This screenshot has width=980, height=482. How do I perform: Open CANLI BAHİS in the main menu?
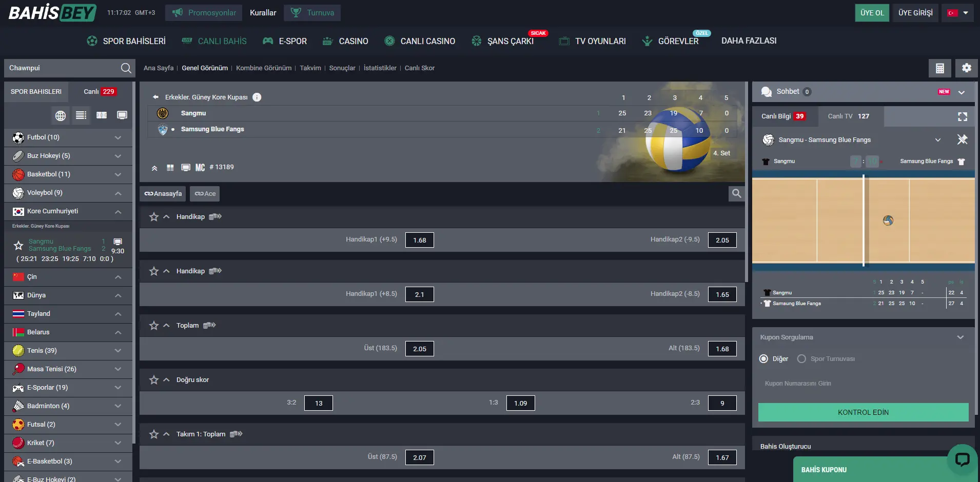[214, 41]
